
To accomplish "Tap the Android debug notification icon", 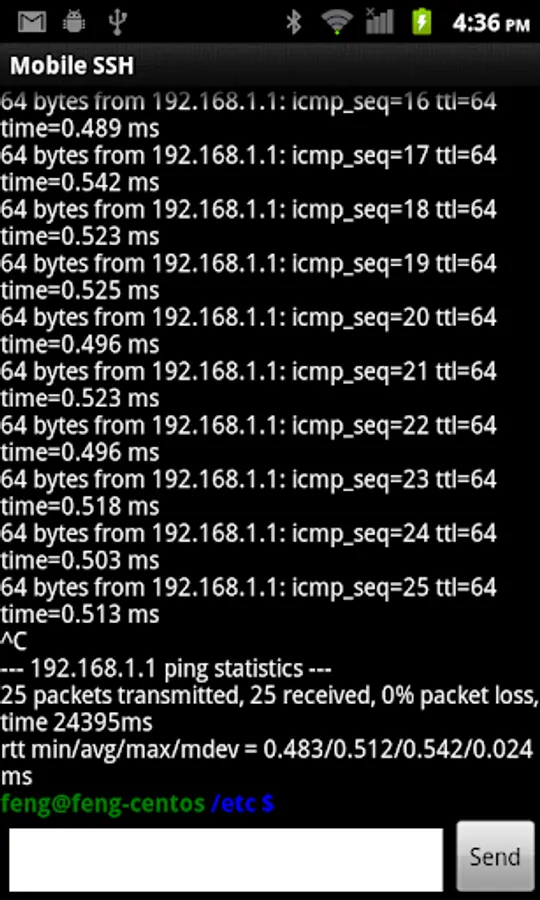I will click(74, 22).
